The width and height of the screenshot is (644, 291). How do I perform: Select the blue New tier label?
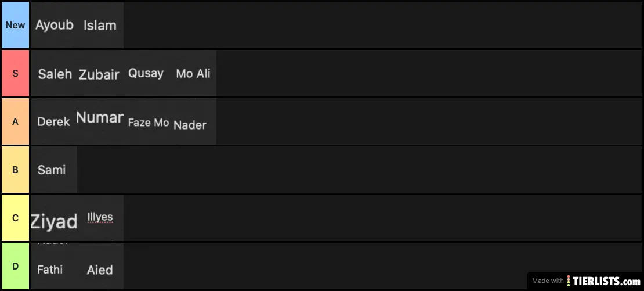coord(15,25)
